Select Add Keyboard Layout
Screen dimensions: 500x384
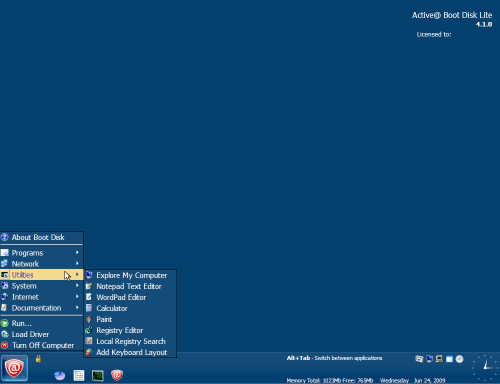coord(130,352)
